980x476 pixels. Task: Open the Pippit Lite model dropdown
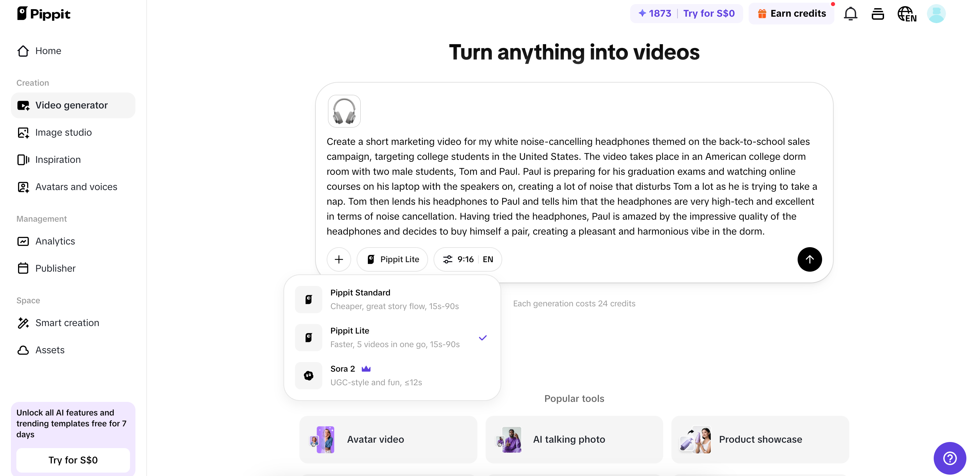coord(392,259)
